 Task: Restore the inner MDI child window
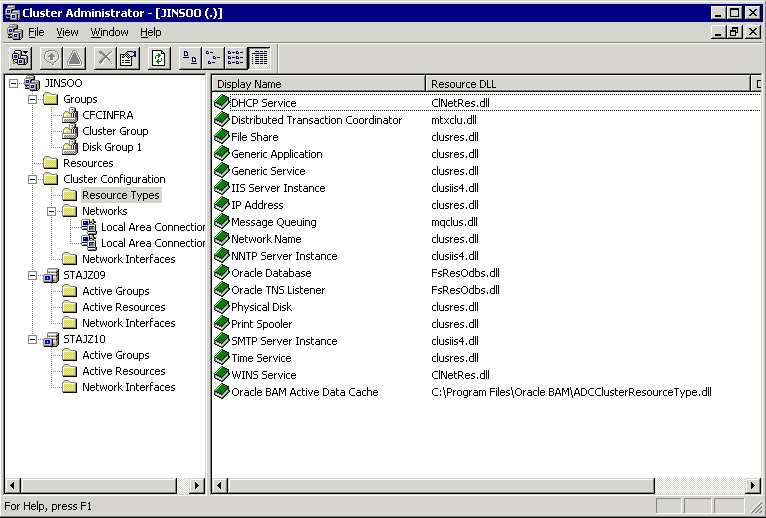(734, 32)
